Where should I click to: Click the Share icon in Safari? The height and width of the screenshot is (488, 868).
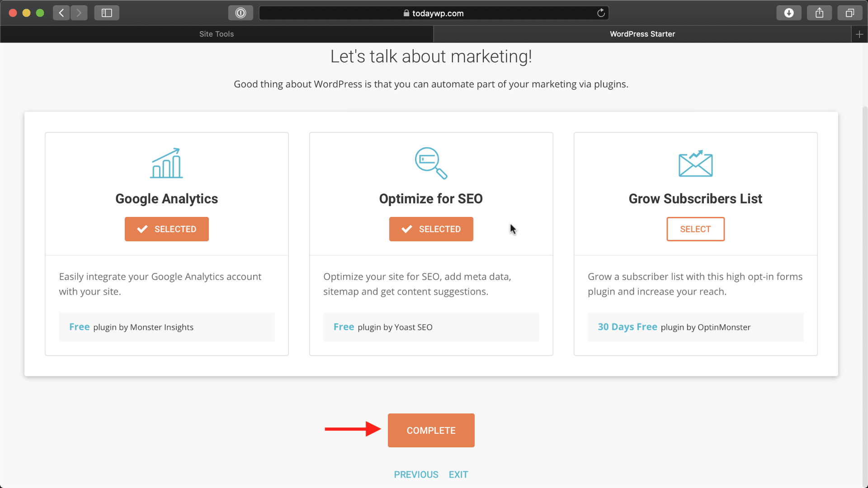[x=820, y=13]
